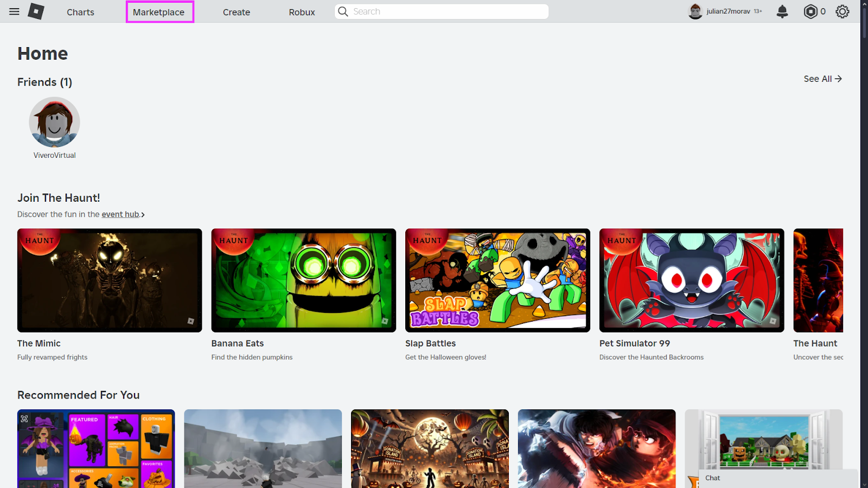Open the settings gear menu
Screen dimensions: 868x488
(x=843, y=11)
